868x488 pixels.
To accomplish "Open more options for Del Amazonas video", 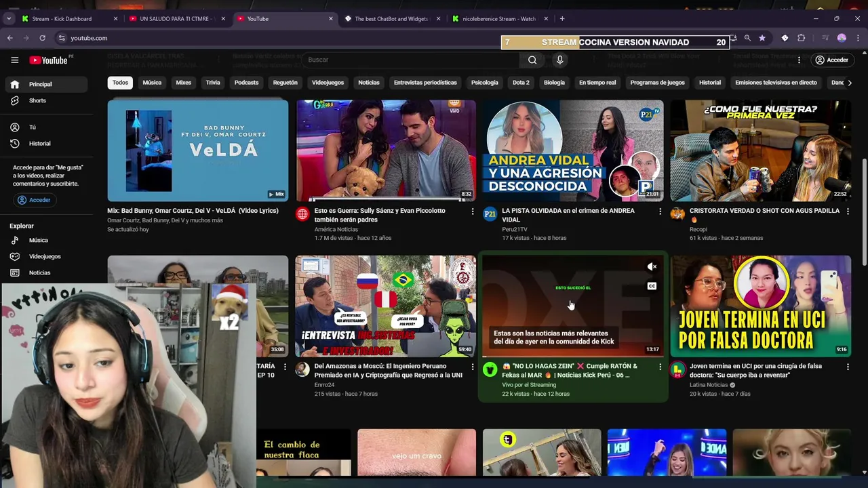I will click(473, 367).
